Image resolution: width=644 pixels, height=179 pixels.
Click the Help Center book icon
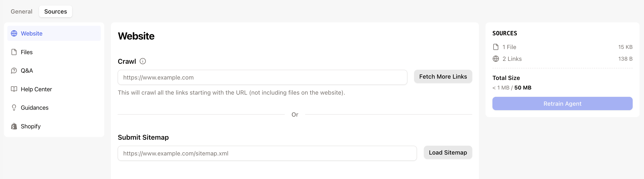[14, 89]
